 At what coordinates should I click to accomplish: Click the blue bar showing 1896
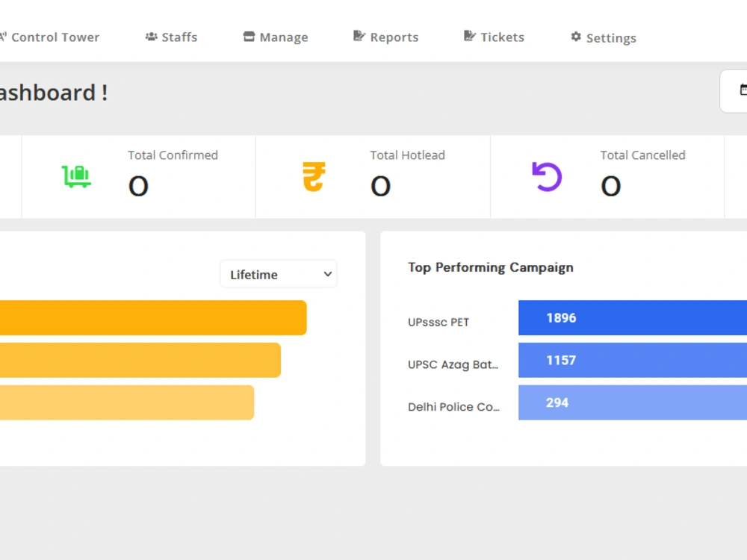pyautogui.click(x=633, y=317)
